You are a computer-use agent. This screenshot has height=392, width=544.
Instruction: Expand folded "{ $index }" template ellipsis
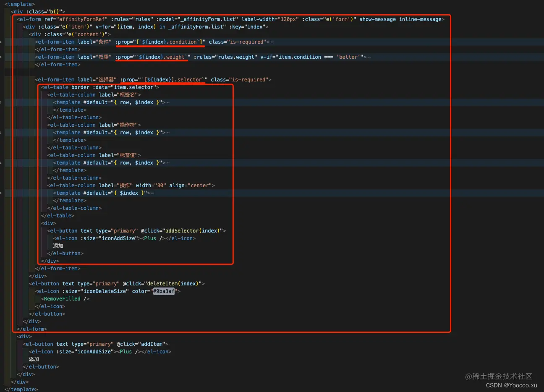coord(152,193)
